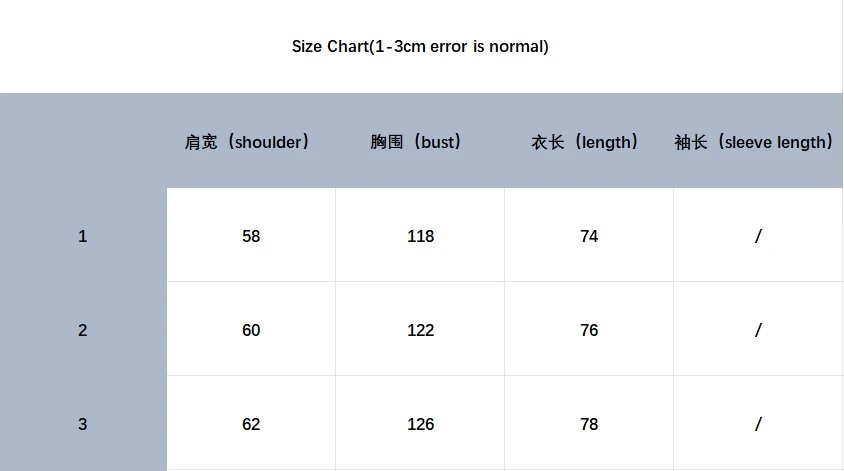The image size is (844, 471).
Task: Click size row label 2
Action: (x=82, y=330)
